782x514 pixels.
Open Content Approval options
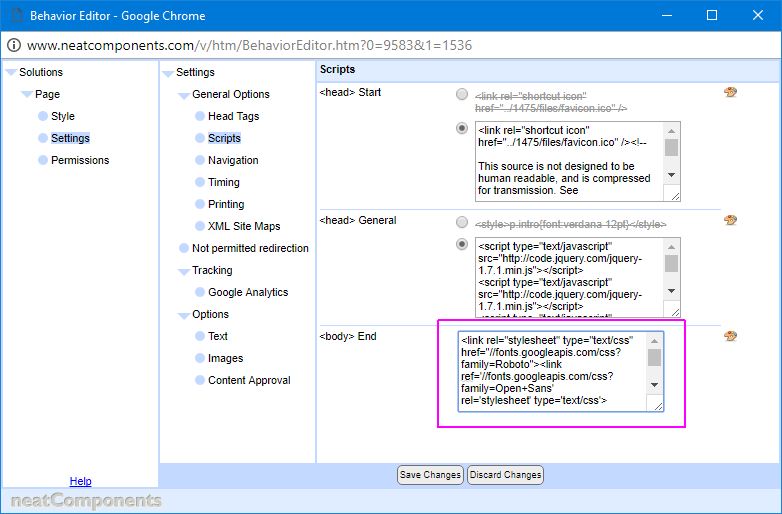click(x=249, y=380)
